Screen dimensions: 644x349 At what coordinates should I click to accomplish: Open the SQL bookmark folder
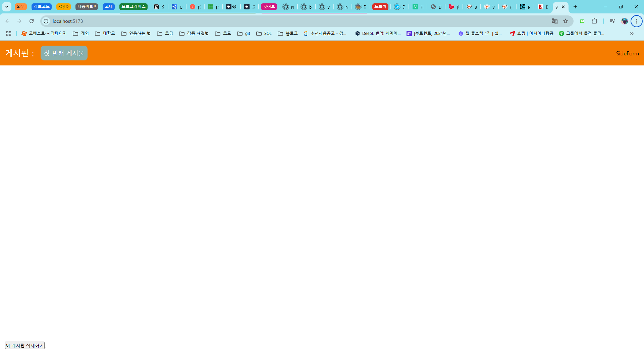(x=264, y=34)
